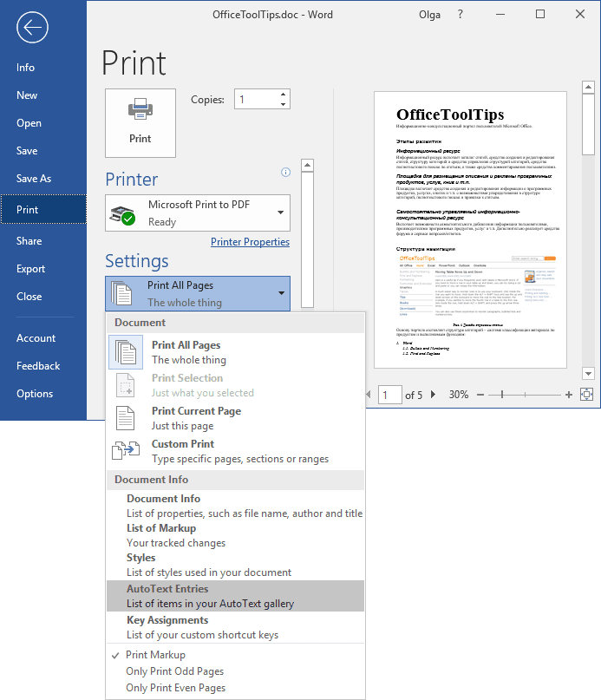Open Export in the sidebar

tap(43, 268)
